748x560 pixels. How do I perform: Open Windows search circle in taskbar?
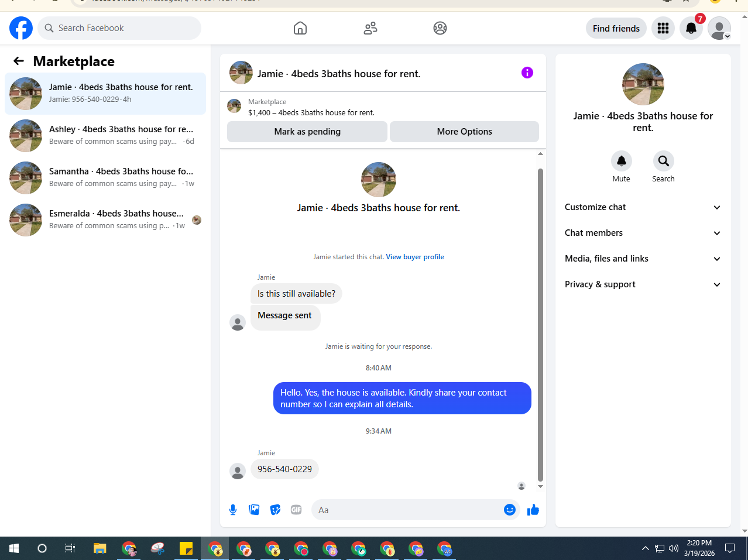pos(42,548)
